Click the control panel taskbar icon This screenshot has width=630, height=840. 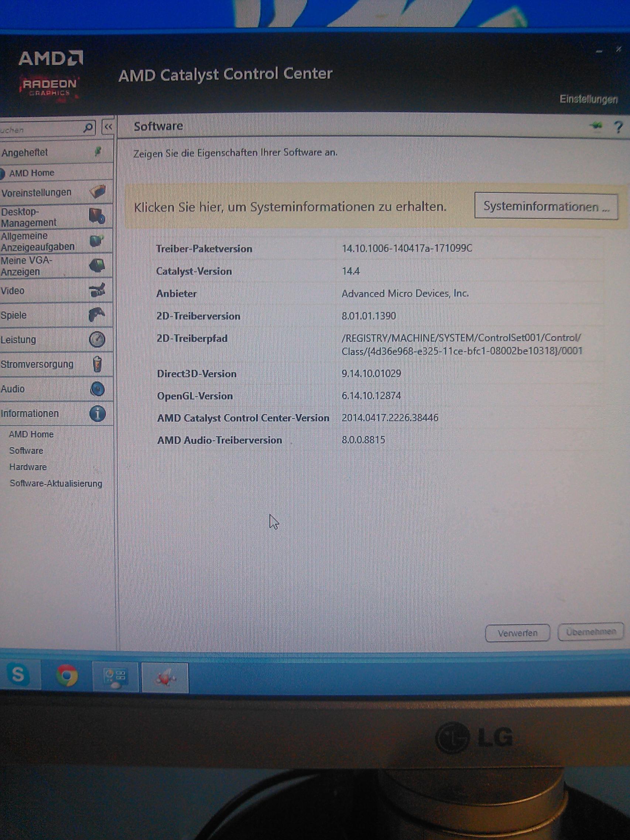pos(116,678)
